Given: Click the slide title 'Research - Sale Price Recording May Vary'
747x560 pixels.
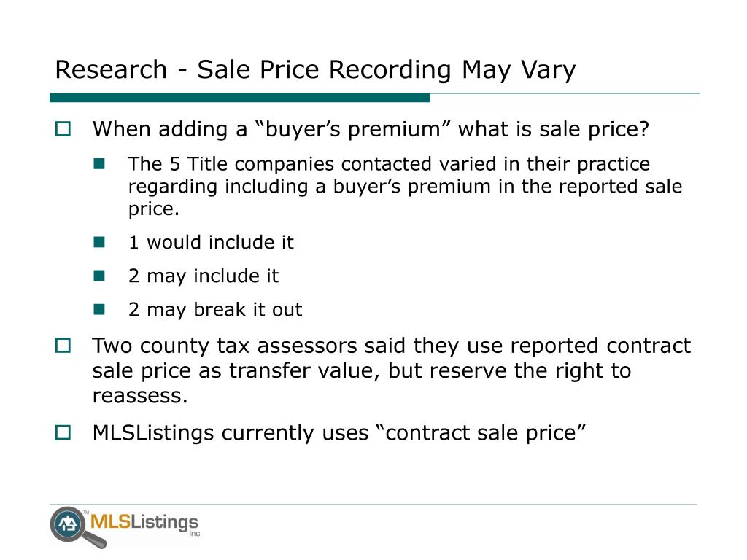Looking at the screenshot, I should (x=315, y=69).
